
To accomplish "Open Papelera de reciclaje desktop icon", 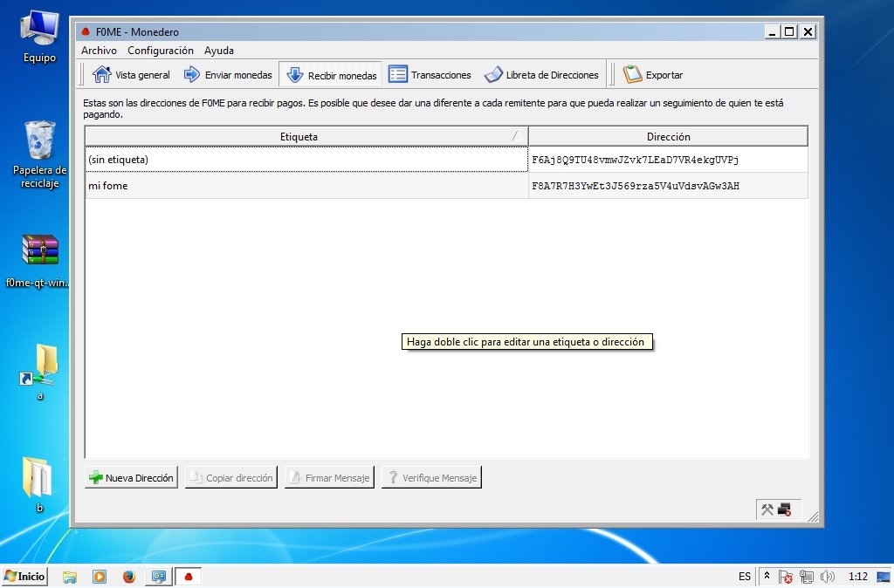I will click(x=39, y=154).
